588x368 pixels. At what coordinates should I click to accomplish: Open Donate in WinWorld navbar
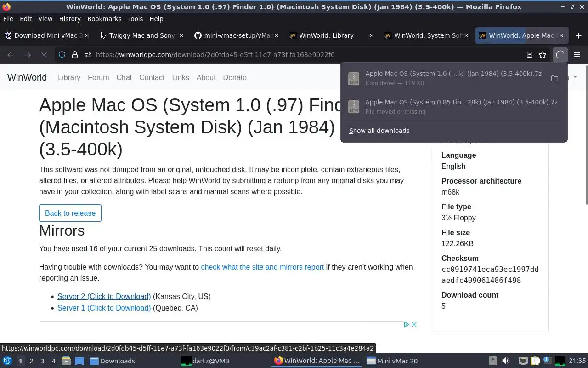coord(235,77)
